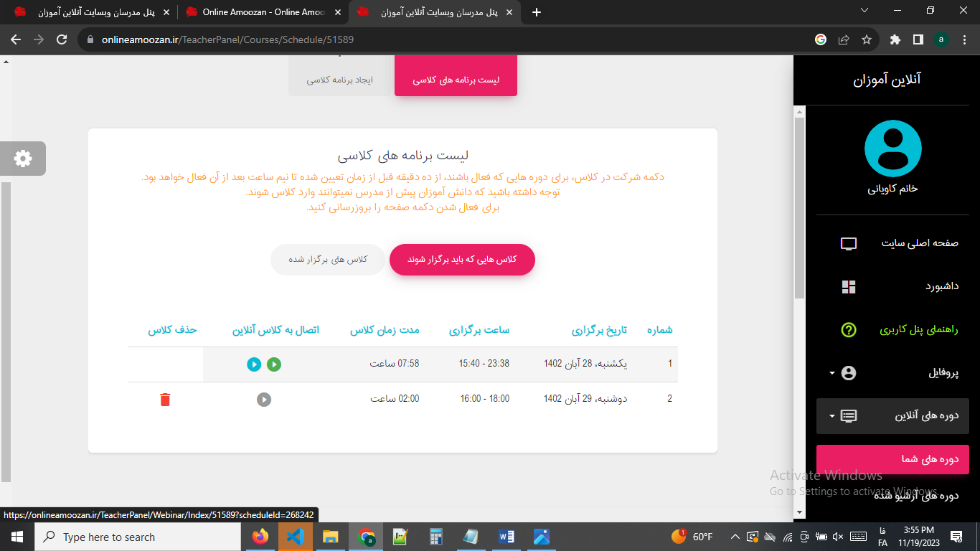
Task: Click the blue play icon in row 1
Action: 254,364
